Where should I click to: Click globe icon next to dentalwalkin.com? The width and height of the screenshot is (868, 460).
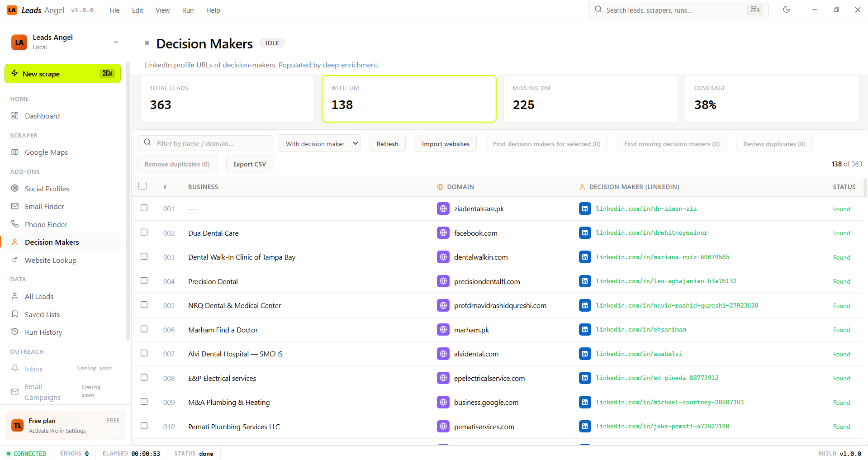click(443, 257)
